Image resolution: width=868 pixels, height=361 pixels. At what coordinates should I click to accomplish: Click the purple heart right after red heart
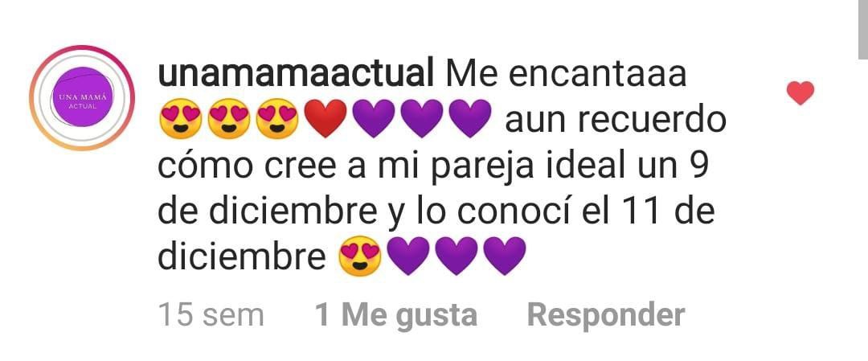coord(374,118)
